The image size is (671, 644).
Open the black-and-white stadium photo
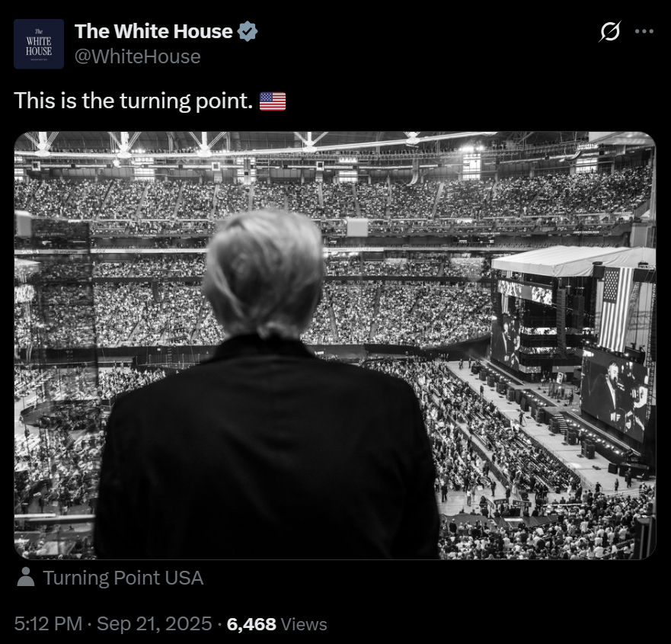point(335,345)
